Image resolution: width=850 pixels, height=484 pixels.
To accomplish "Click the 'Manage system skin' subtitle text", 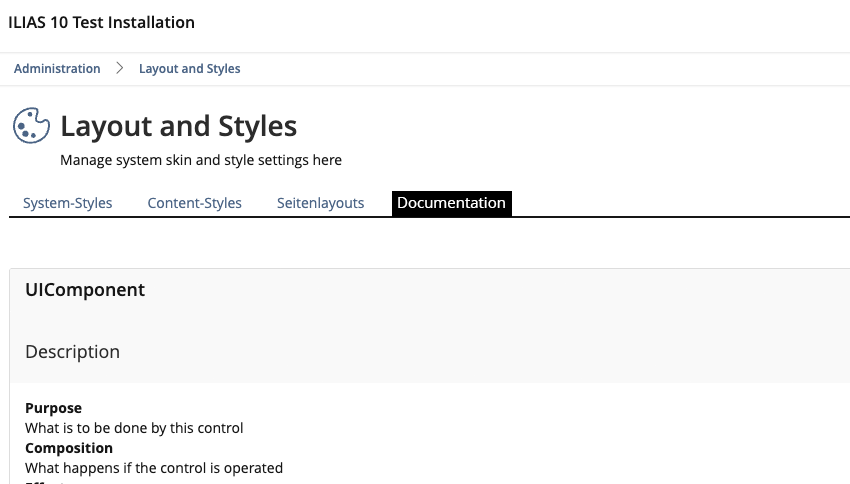I will [200, 160].
